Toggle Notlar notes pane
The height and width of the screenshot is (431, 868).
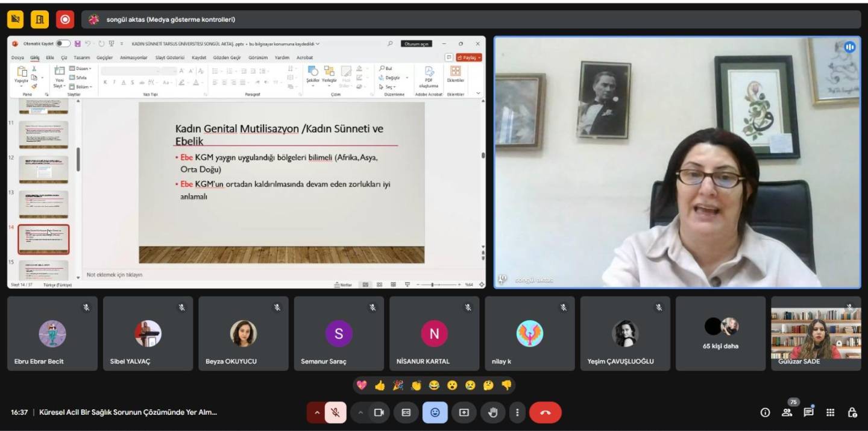click(343, 285)
